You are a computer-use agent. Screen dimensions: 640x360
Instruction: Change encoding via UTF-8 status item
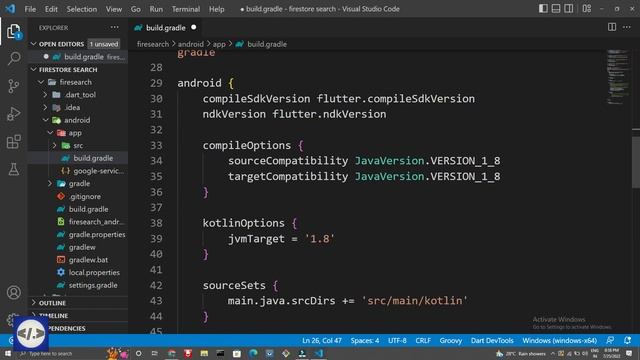397,340
